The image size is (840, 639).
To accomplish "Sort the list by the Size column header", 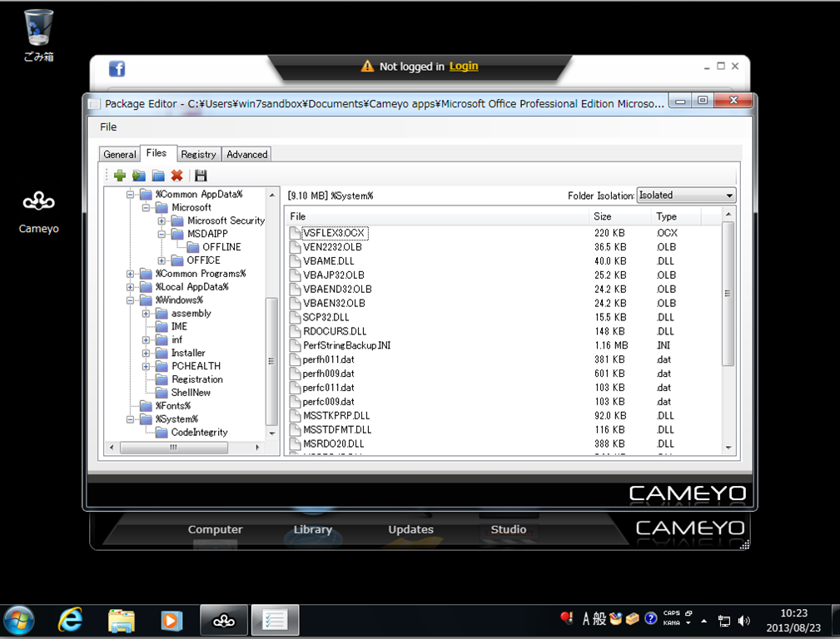I will (620, 216).
